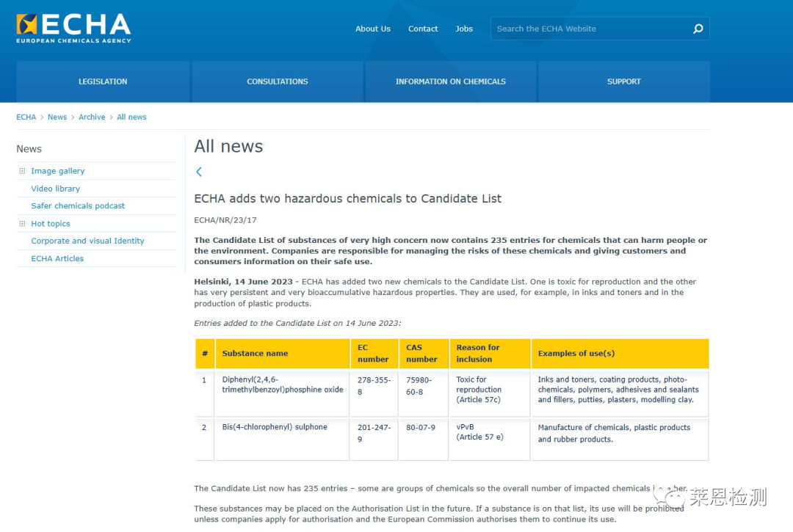This screenshot has height=532, width=793.
Task: Expand the Hot topics sidebar item
Action: point(22,224)
